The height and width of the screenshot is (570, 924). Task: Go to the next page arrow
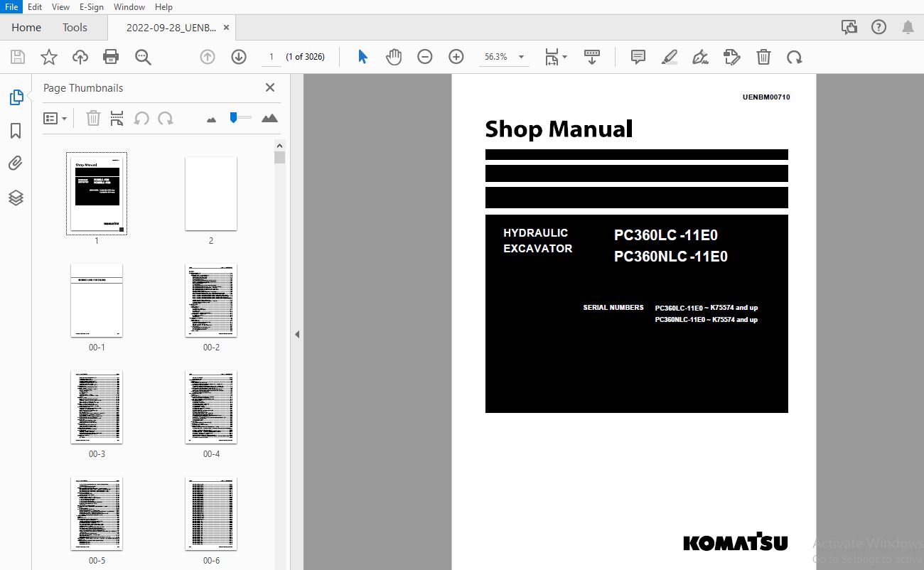[x=239, y=57]
